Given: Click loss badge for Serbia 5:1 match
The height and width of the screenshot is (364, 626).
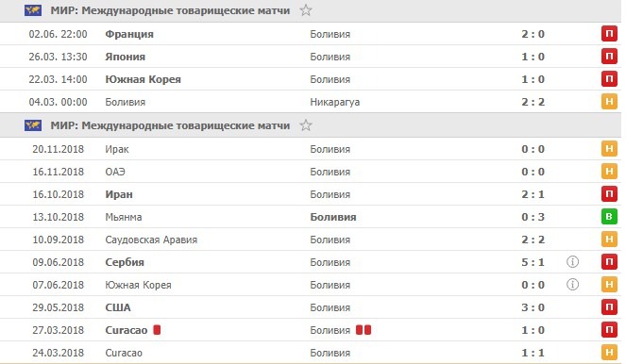Looking at the screenshot, I should click(x=609, y=262).
